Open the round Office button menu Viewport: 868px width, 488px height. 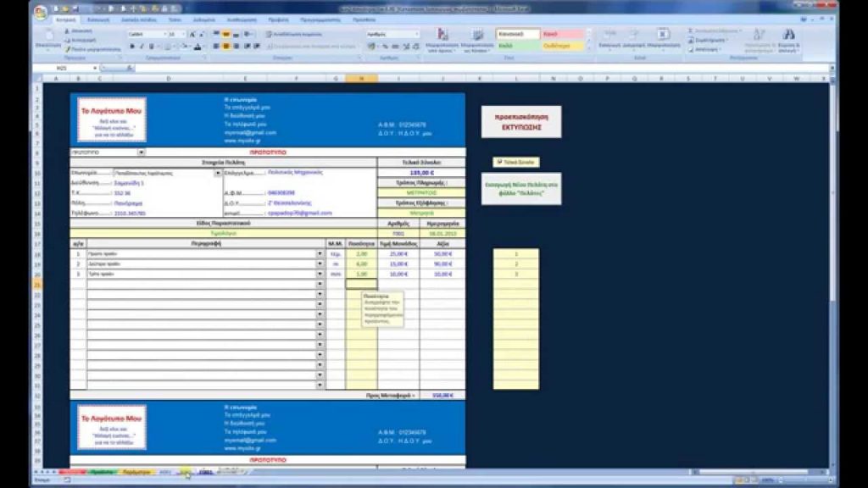pos(41,12)
